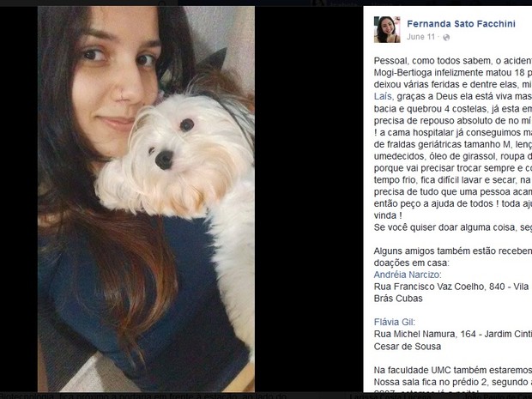The height and width of the screenshot is (399, 532).
Task: Visit Andréia Narcizo's profile link
Action: pyautogui.click(x=408, y=275)
